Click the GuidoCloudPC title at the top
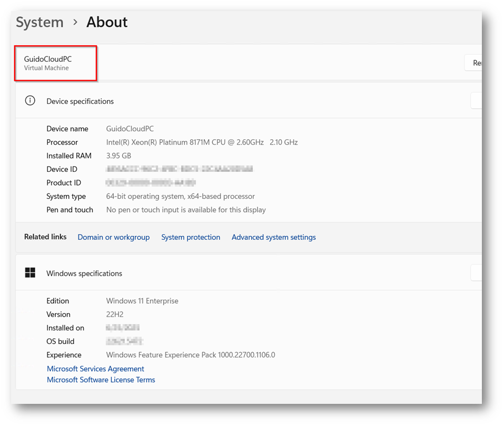The width and height of the screenshot is (504, 426). [48, 59]
